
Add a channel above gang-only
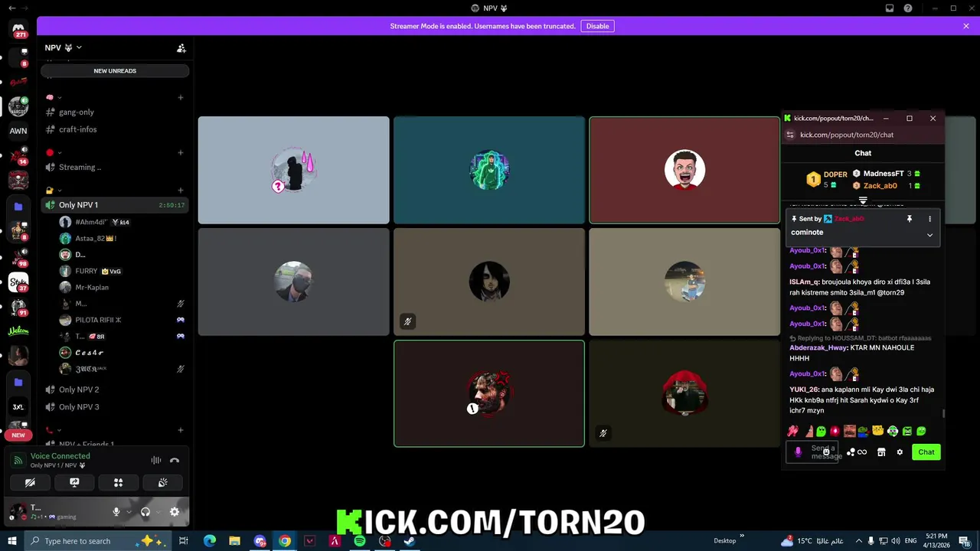[181, 97]
